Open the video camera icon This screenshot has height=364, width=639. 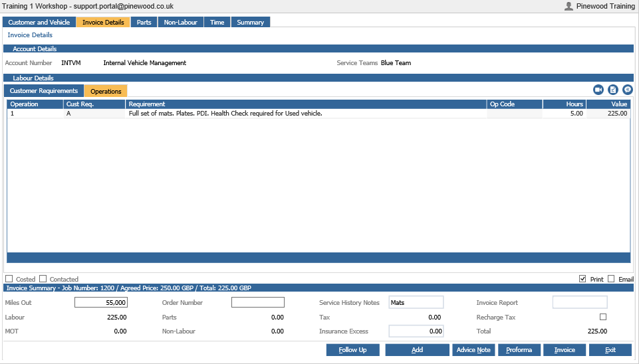[x=598, y=90]
